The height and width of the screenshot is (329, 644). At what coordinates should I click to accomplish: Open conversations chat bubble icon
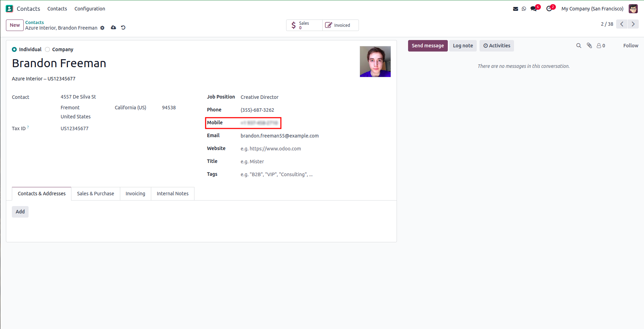(534, 9)
